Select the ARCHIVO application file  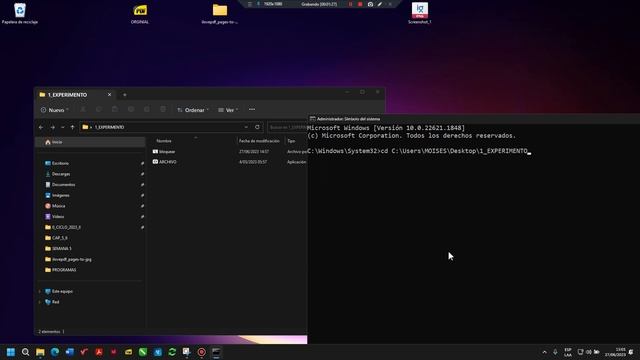click(x=229, y=162)
